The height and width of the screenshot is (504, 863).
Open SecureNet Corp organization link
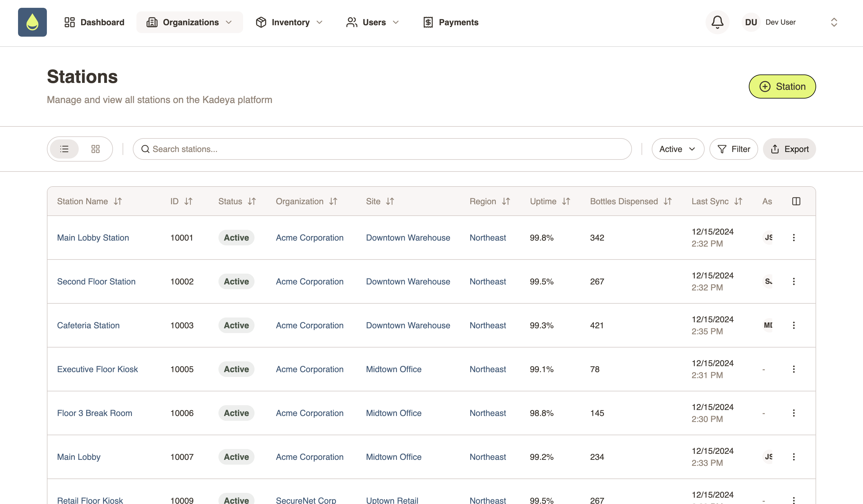click(306, 500)
